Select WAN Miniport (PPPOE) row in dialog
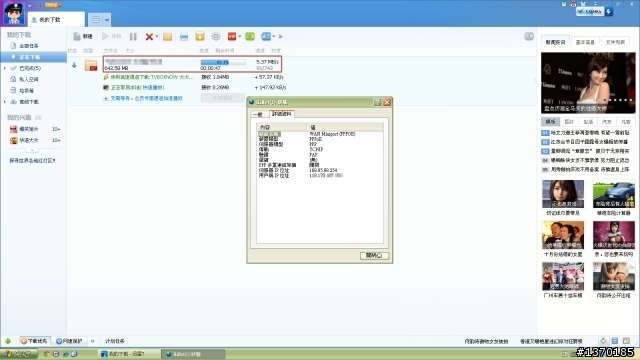The height and width of the screenshot is (360, 640). (x=320, y=134)
